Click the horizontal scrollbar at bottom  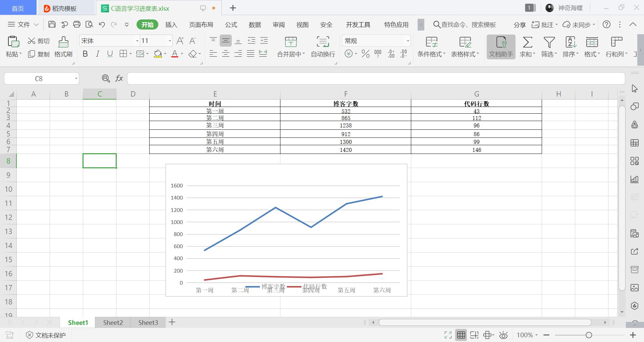click(485, 323)
